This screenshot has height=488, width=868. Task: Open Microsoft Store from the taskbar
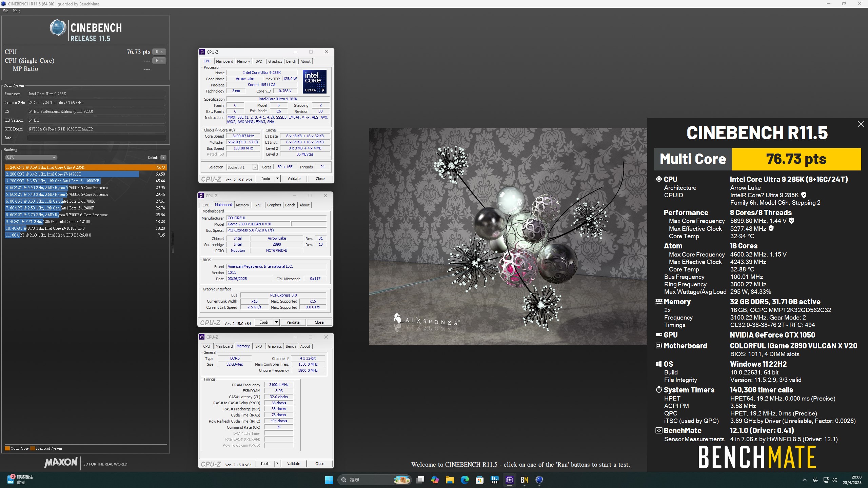pyautogui.click(x=480, y=480)
